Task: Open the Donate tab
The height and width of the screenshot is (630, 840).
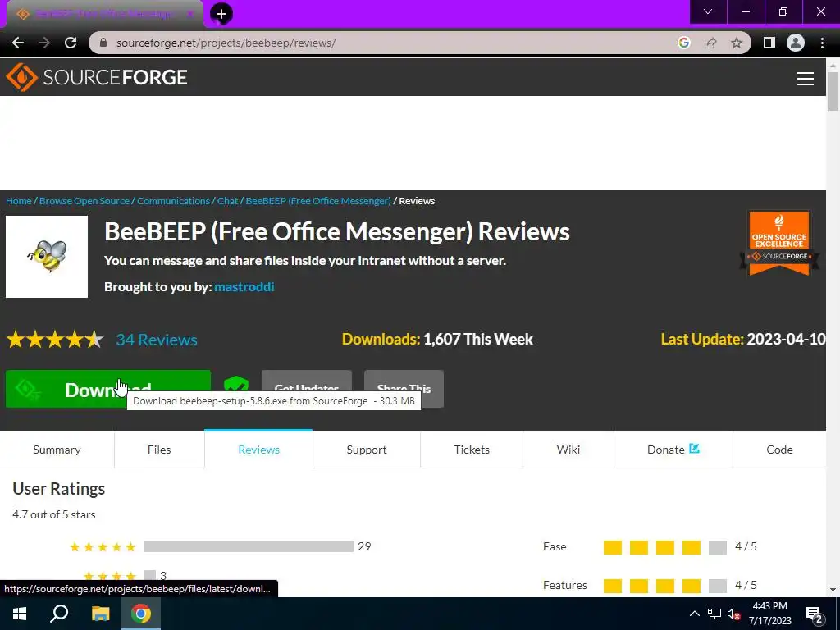Action: 673,450
